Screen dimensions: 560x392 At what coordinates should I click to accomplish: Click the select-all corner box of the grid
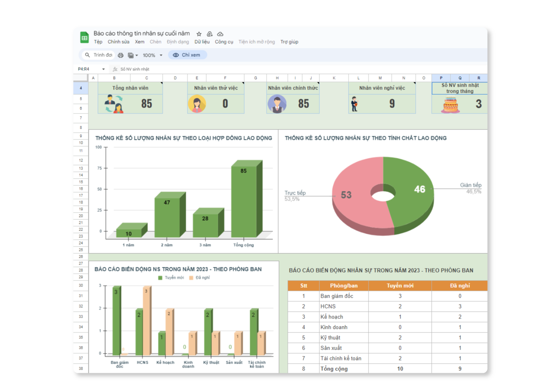tap(80, 78)
